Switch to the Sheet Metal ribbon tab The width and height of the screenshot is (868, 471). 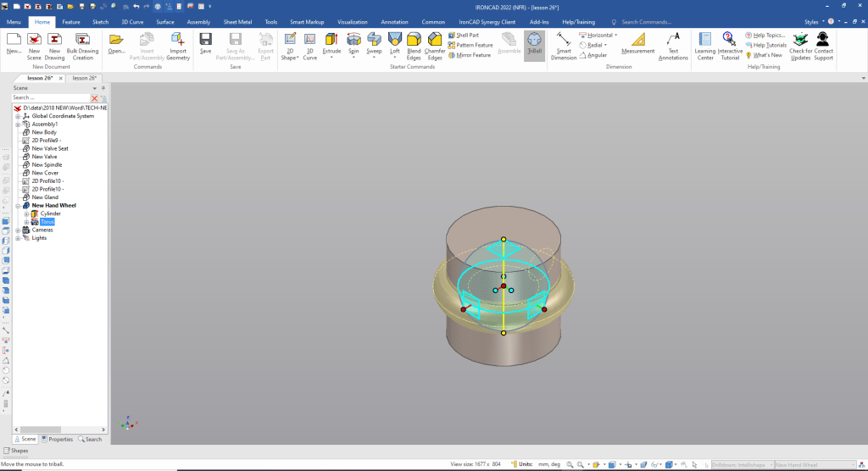tap(236, 21)
